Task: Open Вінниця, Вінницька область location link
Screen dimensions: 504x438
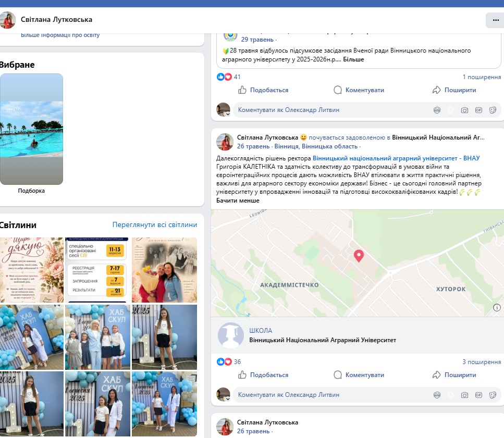Action: point(316,146)
